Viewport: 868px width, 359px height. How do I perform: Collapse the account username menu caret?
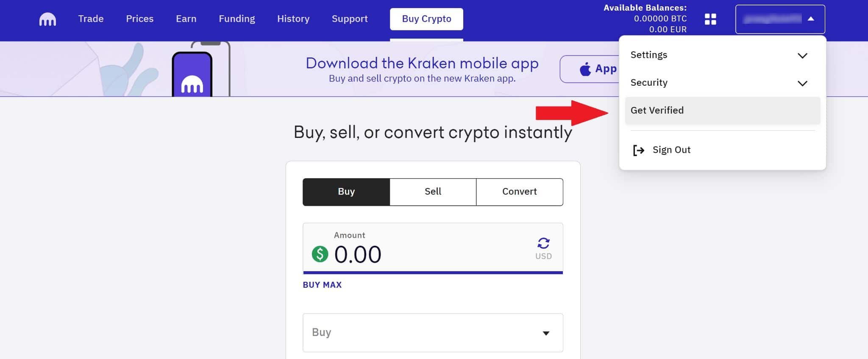point(811,19)
